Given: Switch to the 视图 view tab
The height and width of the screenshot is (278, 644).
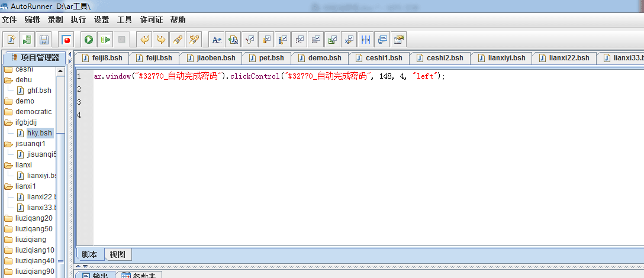Looking at the screenshot, I should coord(118,254).
